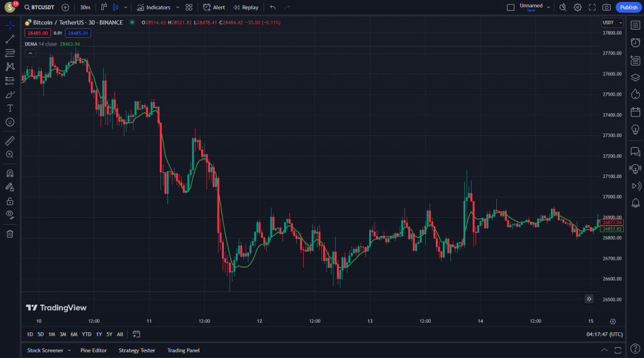The height and width of the screenshot is (358, 644).
Task: Open the go to date calendar icon
Action: (x=136, y=334)
